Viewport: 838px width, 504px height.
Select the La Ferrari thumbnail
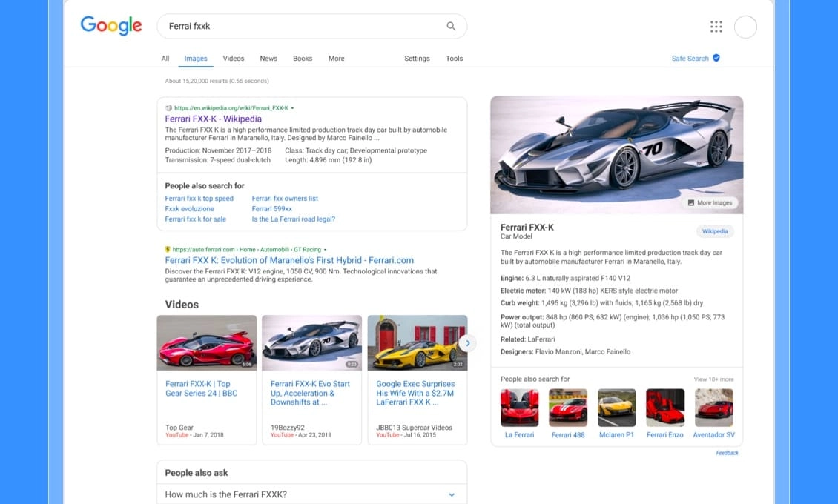pos(519,408)
